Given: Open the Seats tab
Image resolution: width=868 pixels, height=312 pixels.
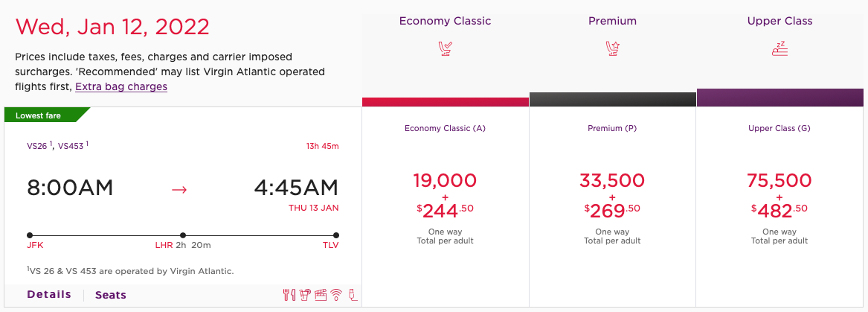Looking at the screenshot, I should 111,296.
